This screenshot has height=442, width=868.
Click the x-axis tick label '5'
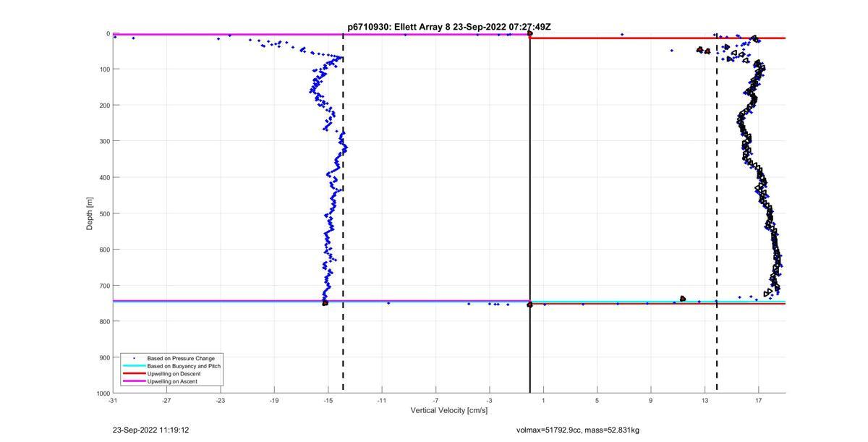pyautogui.click(x=597, y=400)
